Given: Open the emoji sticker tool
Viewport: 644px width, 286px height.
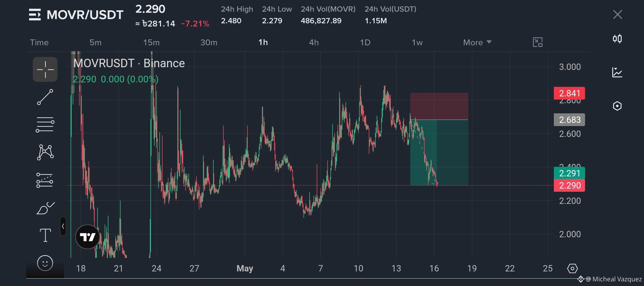Looking at the screenshot, I should pyautogui.click(x=45, y=263).
